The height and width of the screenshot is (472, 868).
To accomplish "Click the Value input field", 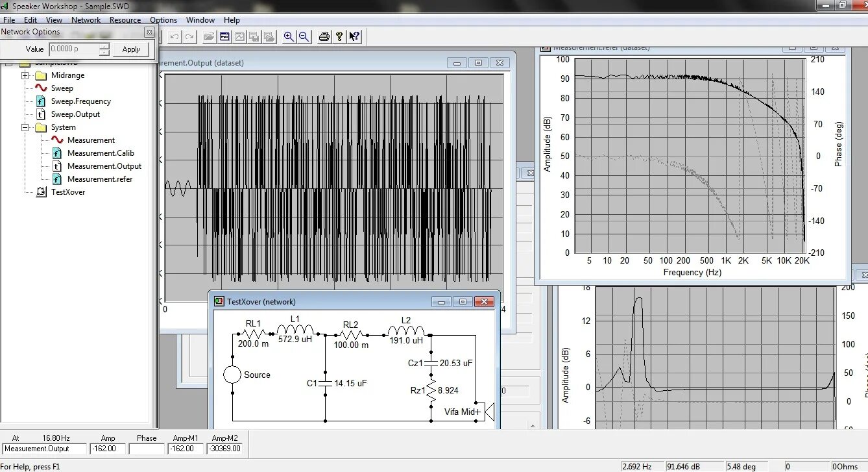I will (x=73, y=49).
